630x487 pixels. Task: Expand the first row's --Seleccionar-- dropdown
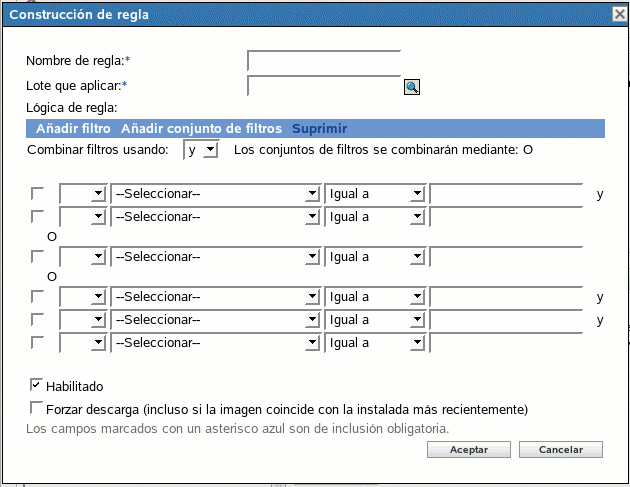[215, 194]
